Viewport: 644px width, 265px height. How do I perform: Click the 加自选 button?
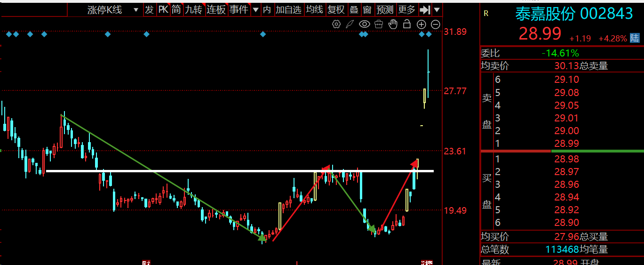(288, 9)
